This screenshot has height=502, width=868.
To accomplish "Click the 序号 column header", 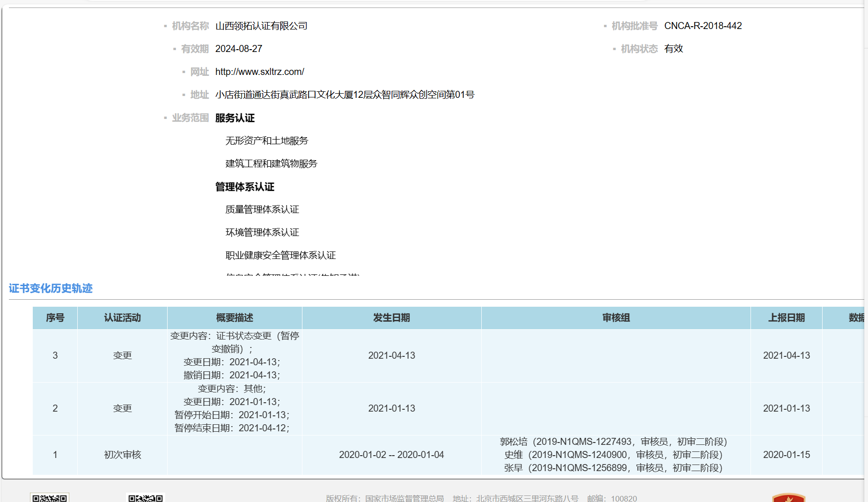I will (x=55, y=318).
